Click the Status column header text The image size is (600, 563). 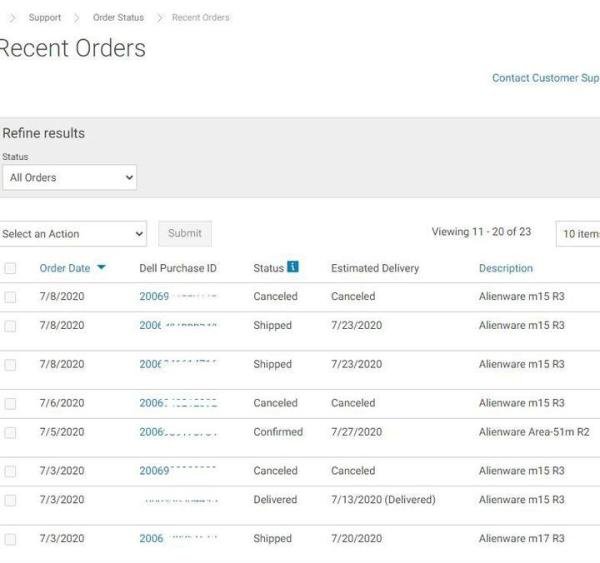pyautogui.click(x=269, y=268)
